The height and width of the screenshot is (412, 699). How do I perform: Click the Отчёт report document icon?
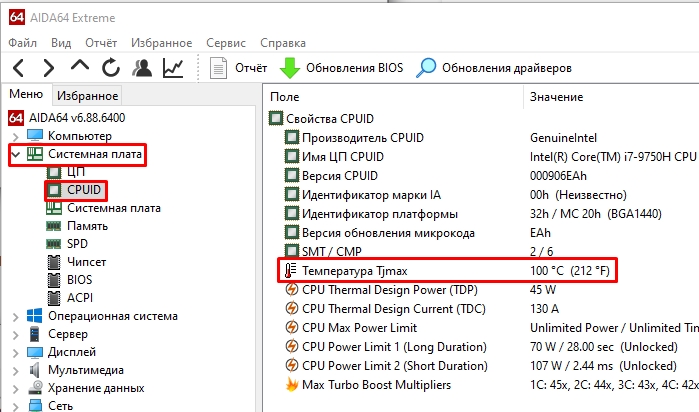pos(218,68)
